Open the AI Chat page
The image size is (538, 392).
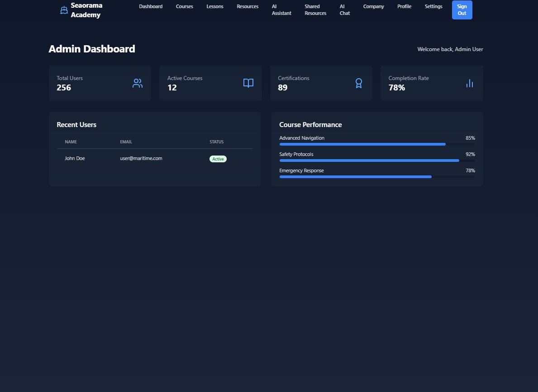pyautogui.click(x=345, y=10)
